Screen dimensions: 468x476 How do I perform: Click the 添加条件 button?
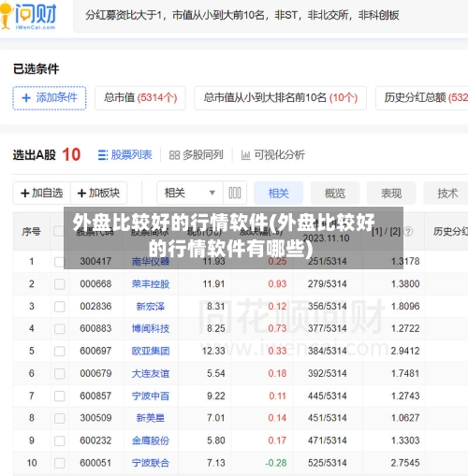click(x=50, y=98)
